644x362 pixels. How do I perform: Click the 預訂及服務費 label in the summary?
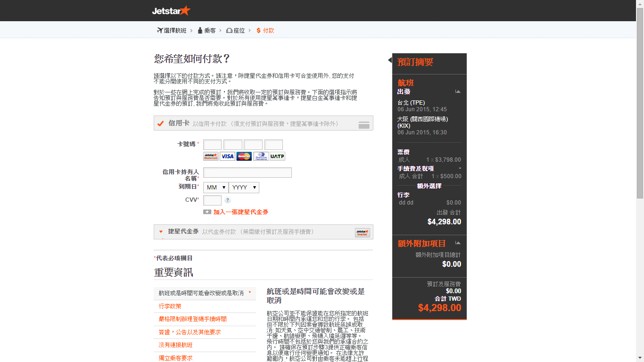(444, 284)
